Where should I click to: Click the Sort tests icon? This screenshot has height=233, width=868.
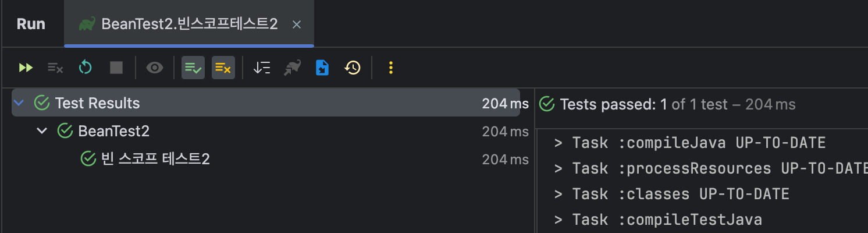click(x=262, y=68)
